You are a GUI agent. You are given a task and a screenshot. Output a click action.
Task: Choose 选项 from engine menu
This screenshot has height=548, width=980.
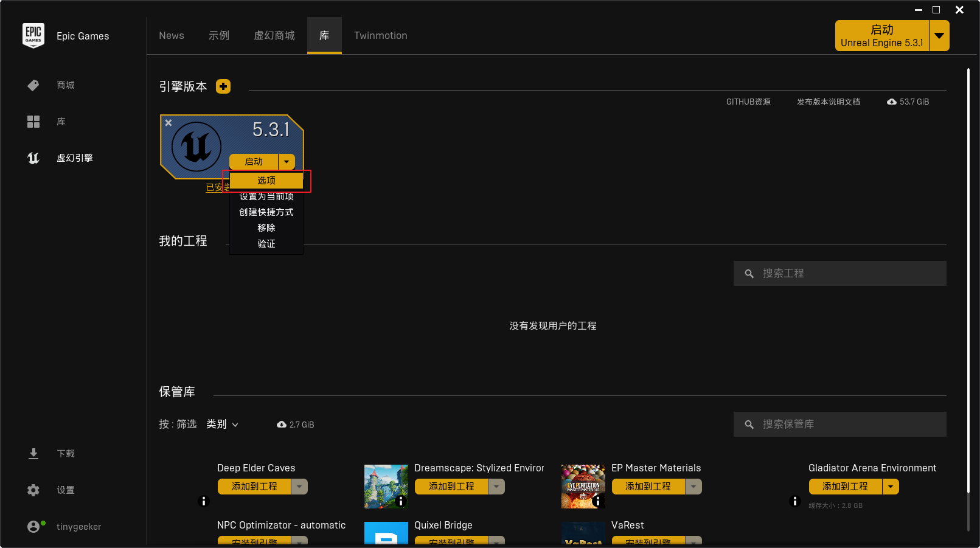pos(266,181)
